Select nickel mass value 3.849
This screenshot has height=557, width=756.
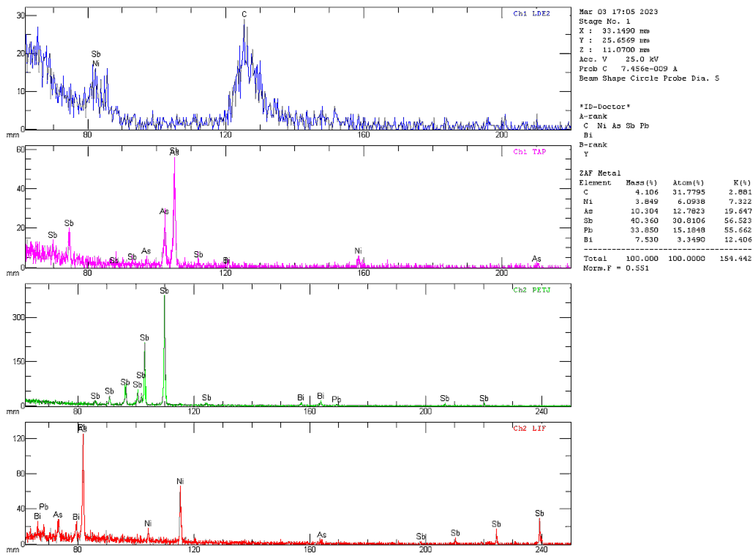point(646,201)
